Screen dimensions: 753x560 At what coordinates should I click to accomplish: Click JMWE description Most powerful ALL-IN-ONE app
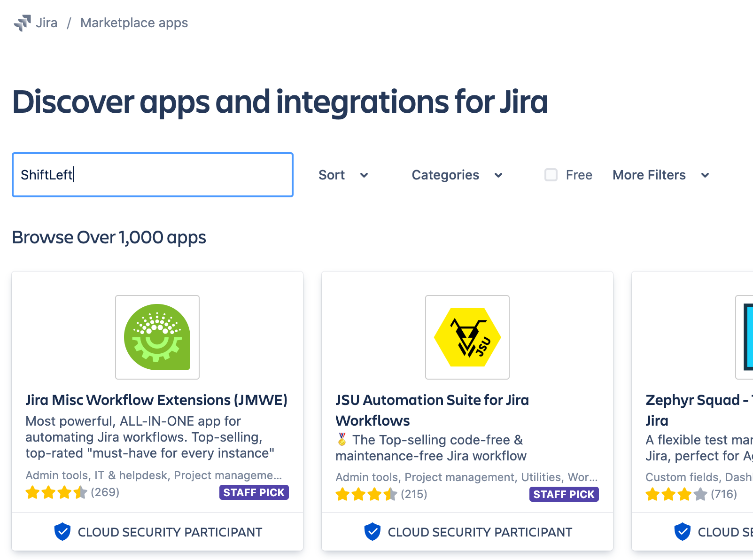coord(150,437)
